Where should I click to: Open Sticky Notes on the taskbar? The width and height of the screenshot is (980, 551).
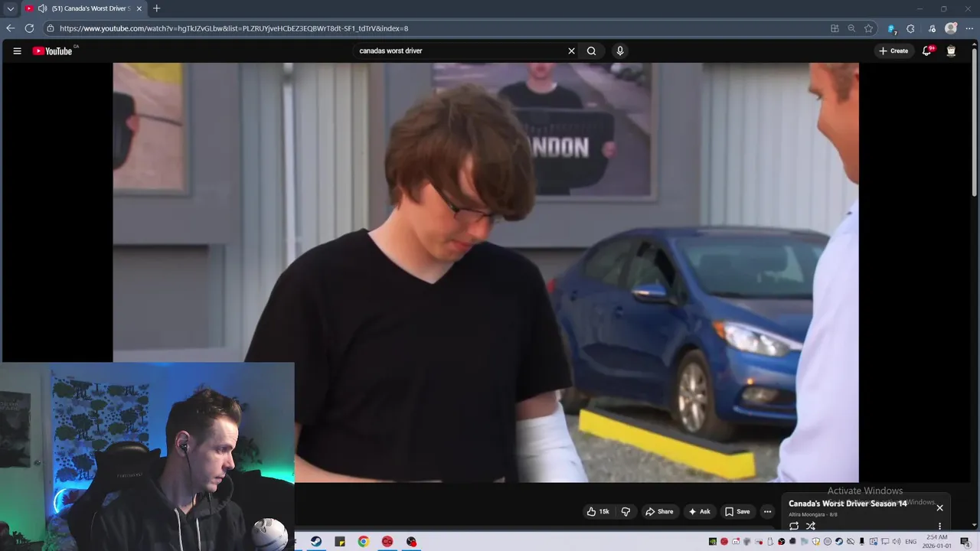click(x=340, y=542)
